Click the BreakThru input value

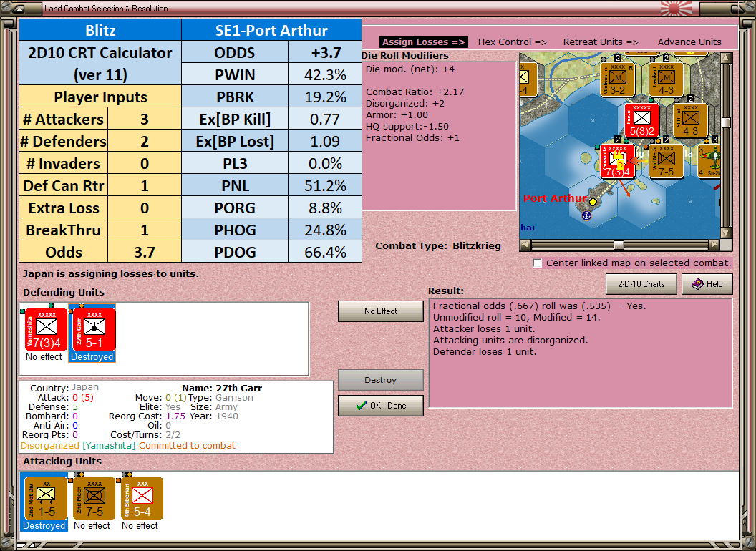click(x=144, y=230)
